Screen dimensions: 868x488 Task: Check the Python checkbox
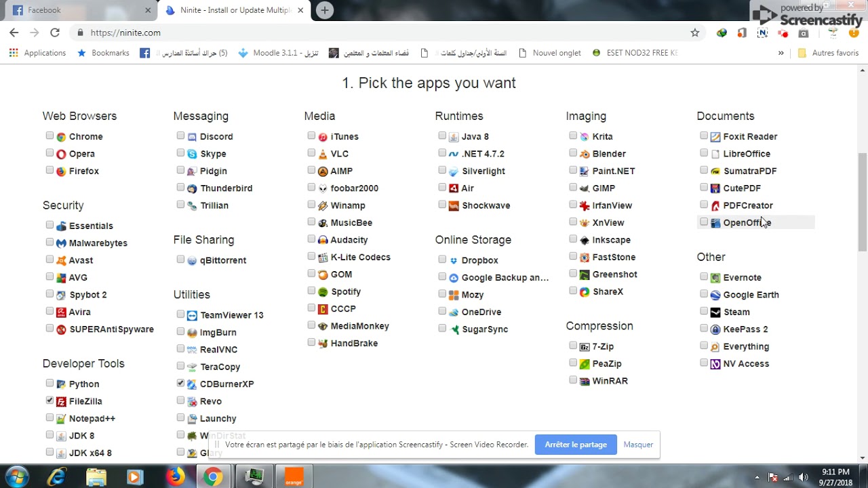(x=50, y=384)
